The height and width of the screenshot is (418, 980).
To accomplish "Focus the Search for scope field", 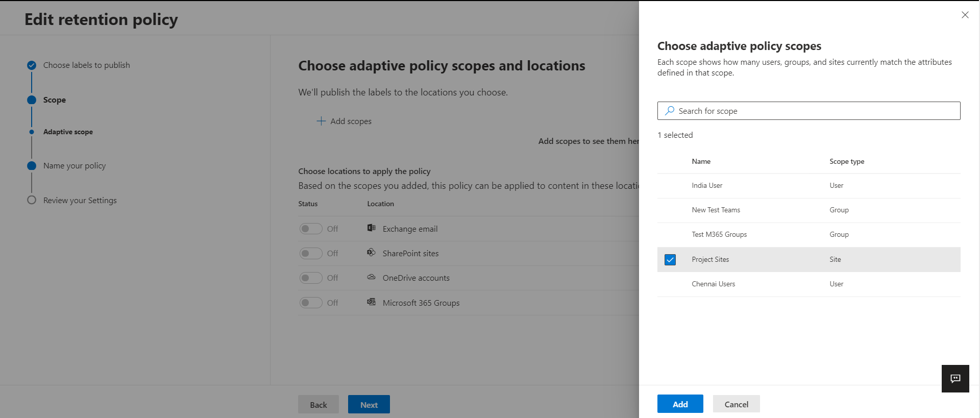I will (808, 111).
